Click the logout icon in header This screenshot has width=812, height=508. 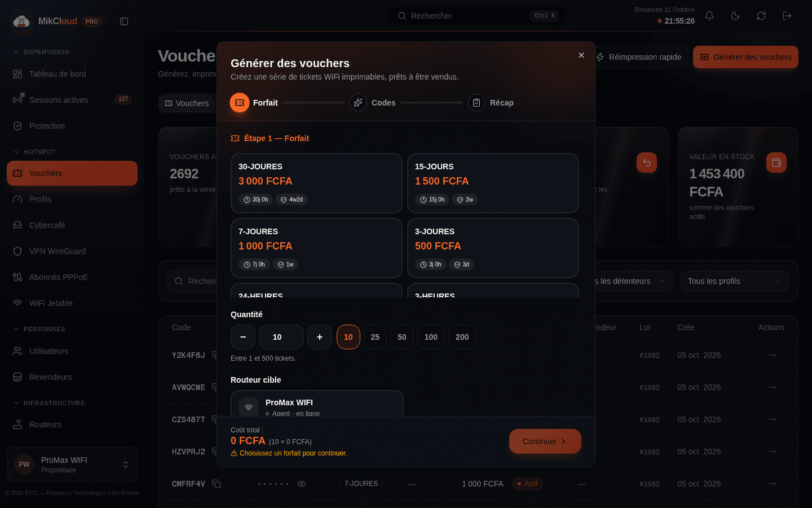click(787, 16)
